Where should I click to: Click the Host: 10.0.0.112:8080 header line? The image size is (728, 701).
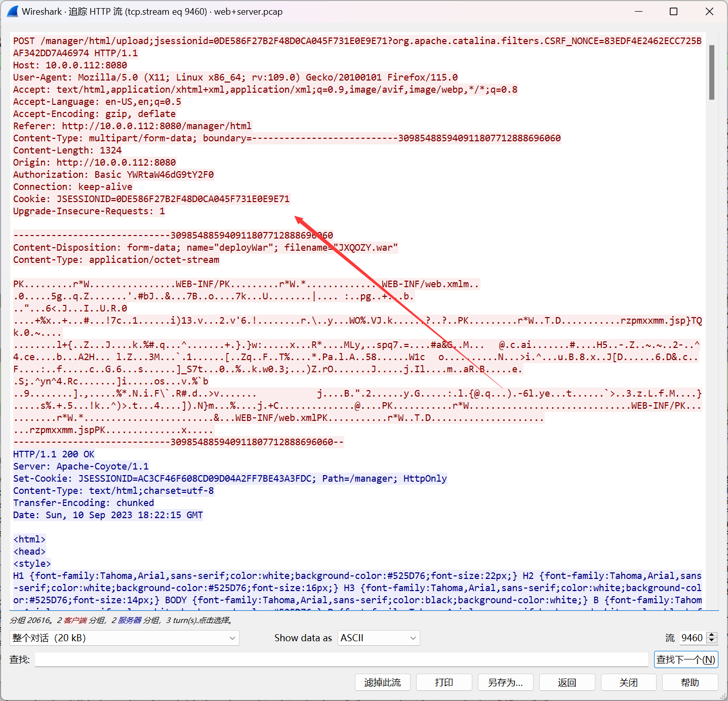(70, 65)
